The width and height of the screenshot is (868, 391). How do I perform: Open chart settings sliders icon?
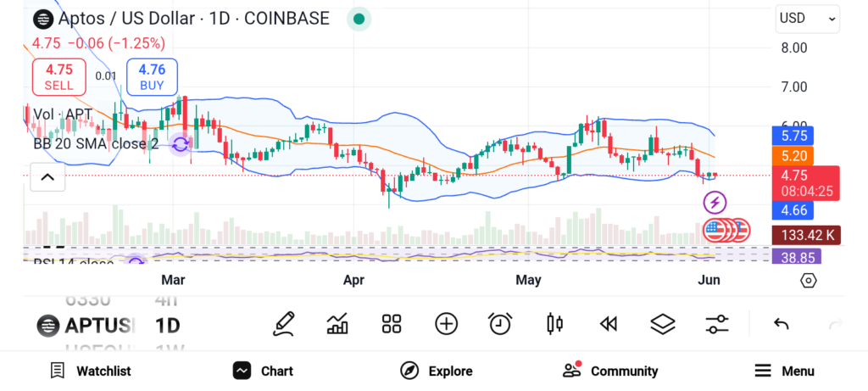[717, 324]
